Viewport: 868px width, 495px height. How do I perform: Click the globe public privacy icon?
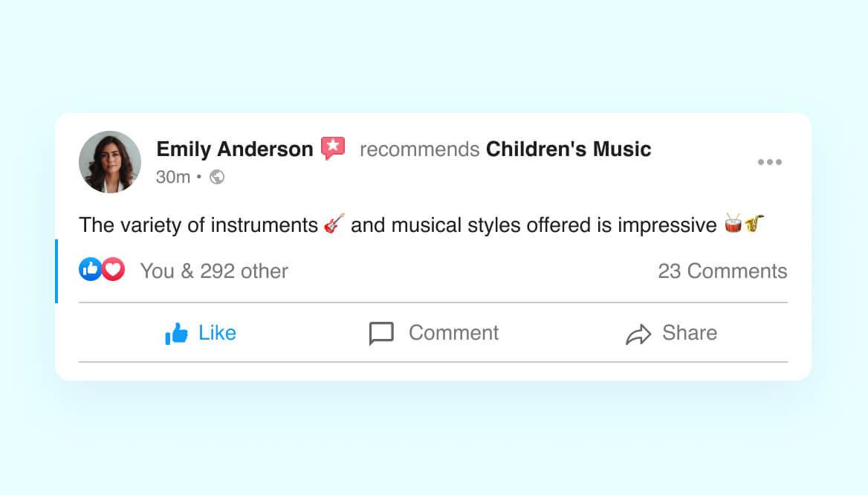click(217, 177)
